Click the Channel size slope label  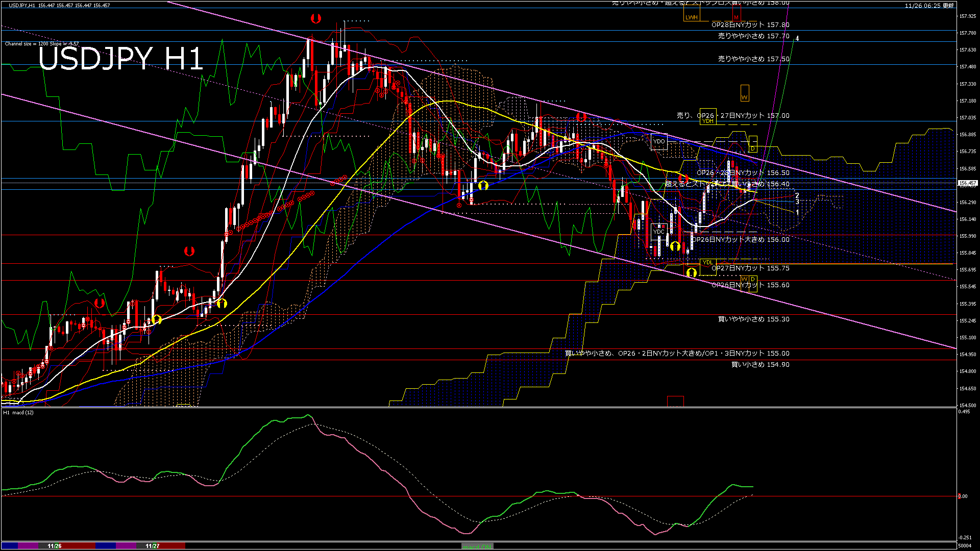click(x=42, y=44)
